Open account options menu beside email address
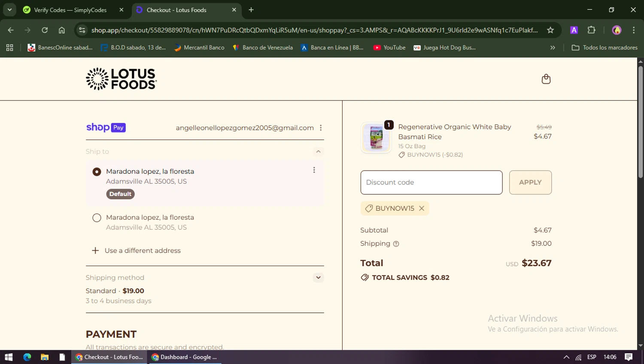The width and height of the screenshot is (644, 364). (x=321, y=128)
